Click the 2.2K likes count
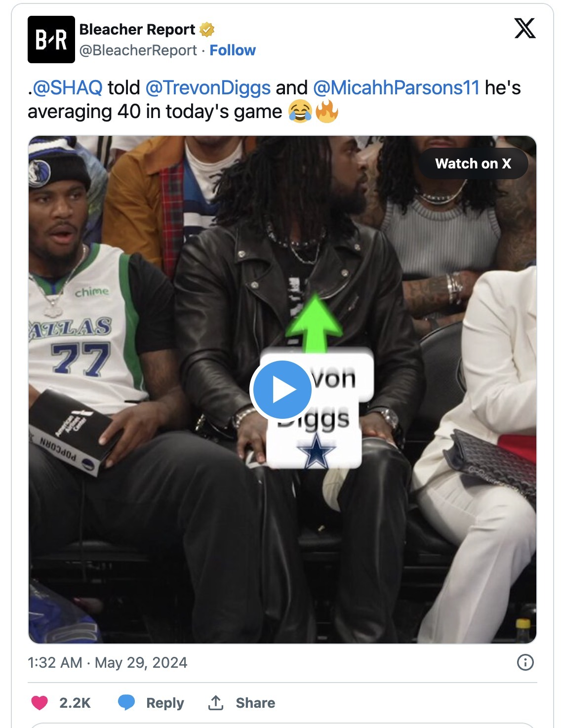Screen dimensions: 563x728 click(75, 703)
